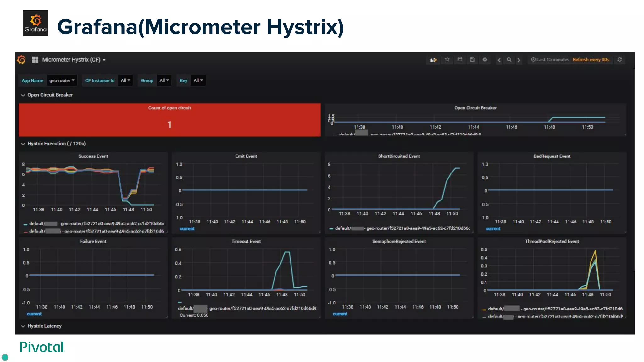Viewport: 644px width, 362px height.
Task: Click the Grafana slide logo thumbnail
Action: coord(36,23)
